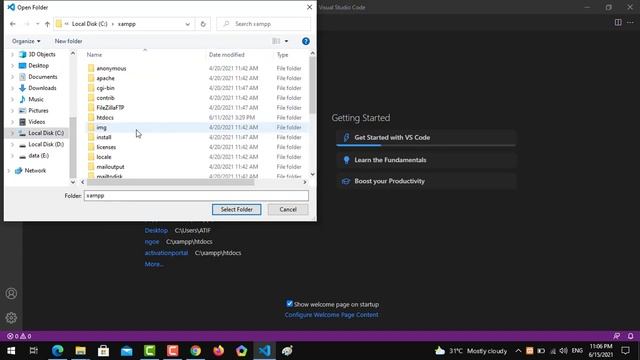
Task: Open More Actions ellipsis in VS Code
Action: click(x=630, y=22)
